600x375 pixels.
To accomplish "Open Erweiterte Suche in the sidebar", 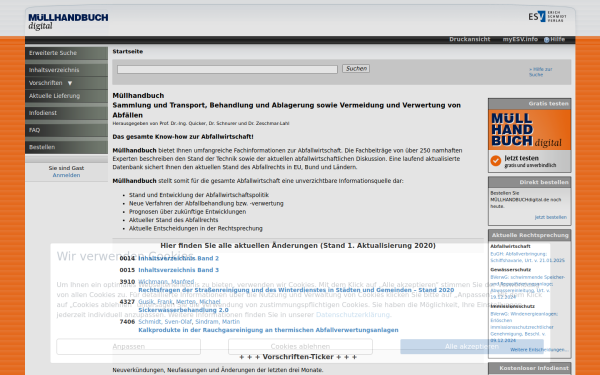I will click(66, 53).
